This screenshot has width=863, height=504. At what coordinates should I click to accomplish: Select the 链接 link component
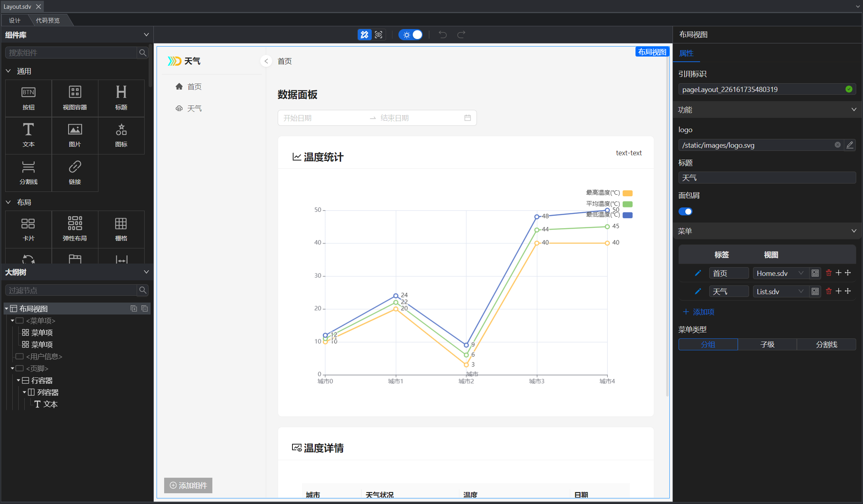(x=75, y=172)
